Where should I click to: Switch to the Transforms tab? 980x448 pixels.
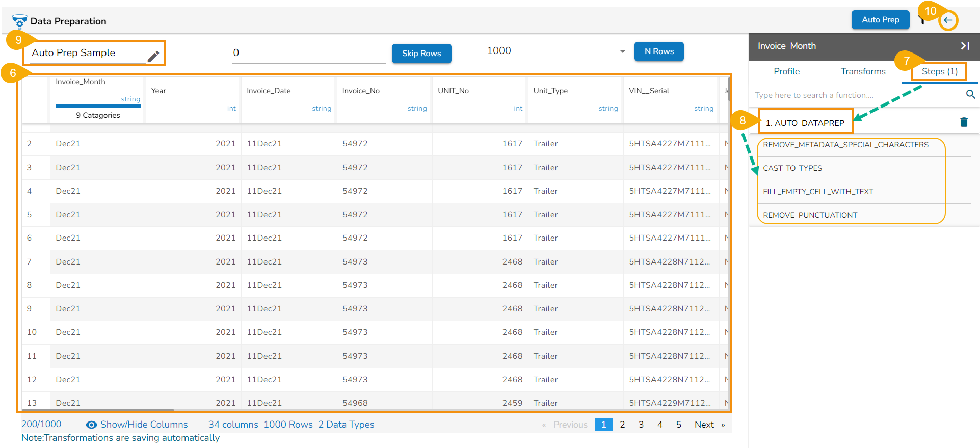click(863, 71)
